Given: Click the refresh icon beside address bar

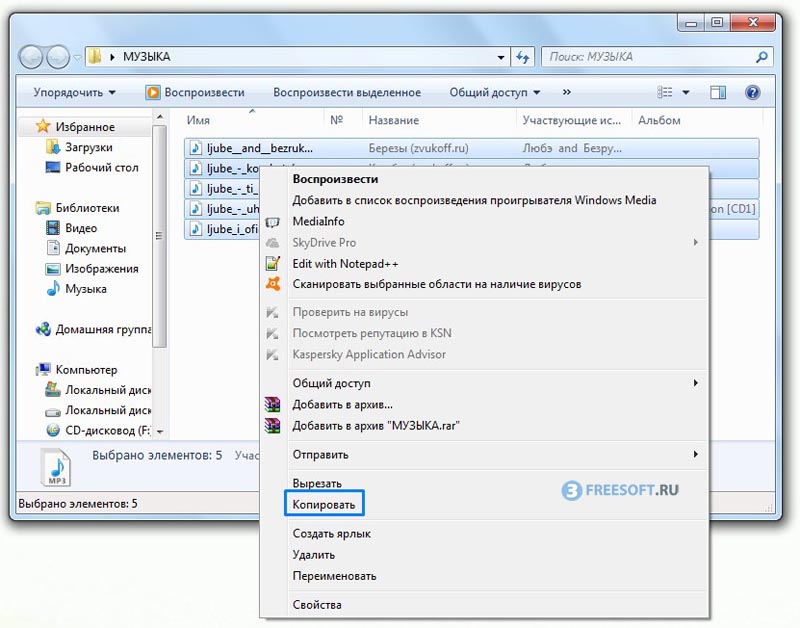Looking at the screenshot, I should [x=522, y=57].
